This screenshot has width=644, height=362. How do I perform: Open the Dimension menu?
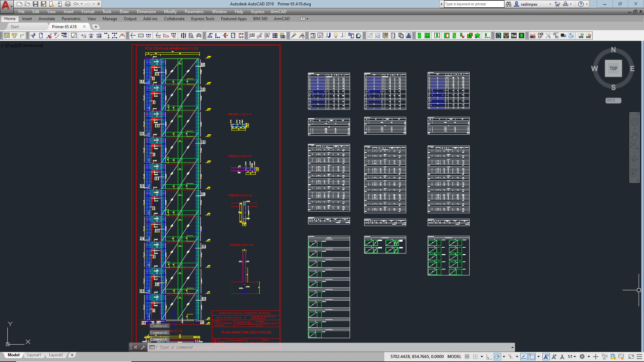(146, 12)
